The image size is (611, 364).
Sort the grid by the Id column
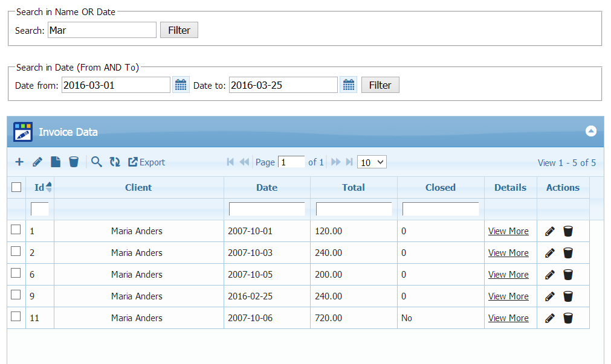(39, 187)
